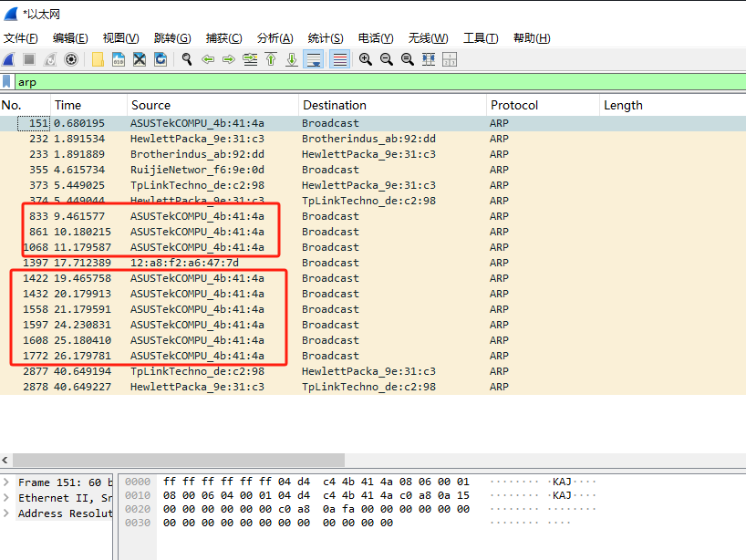Select packet 233 from Brotherindus_ab:92:dd
The height and width of the screenshot is (560, 746).
tap(373, 154)
